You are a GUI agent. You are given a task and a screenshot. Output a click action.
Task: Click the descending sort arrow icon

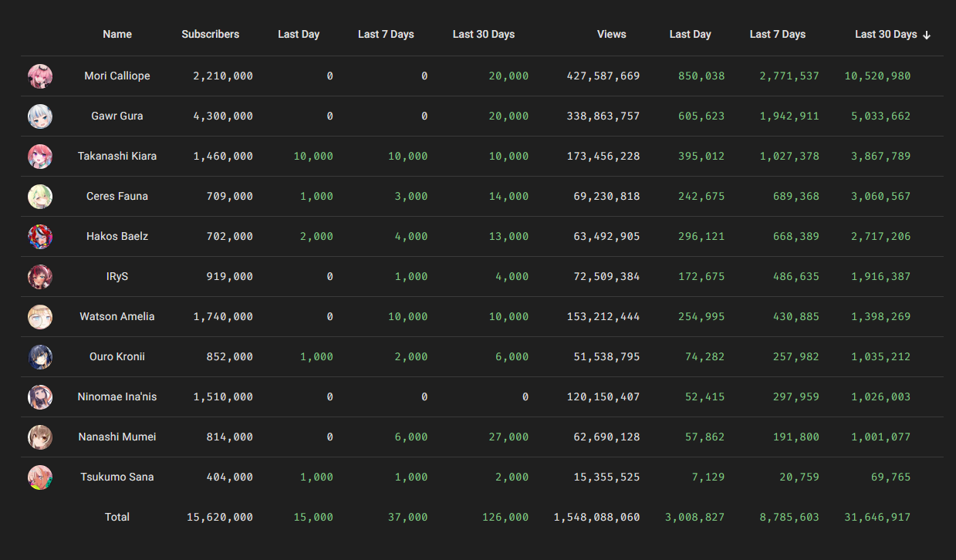[x=927, y=35]
